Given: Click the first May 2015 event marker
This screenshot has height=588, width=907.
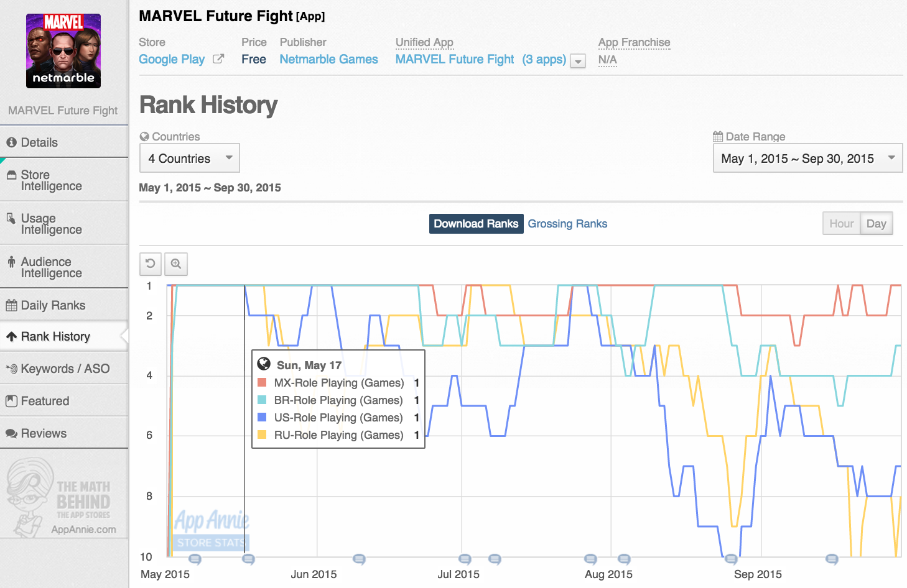Looking at the screenshot, I should 195,559.
